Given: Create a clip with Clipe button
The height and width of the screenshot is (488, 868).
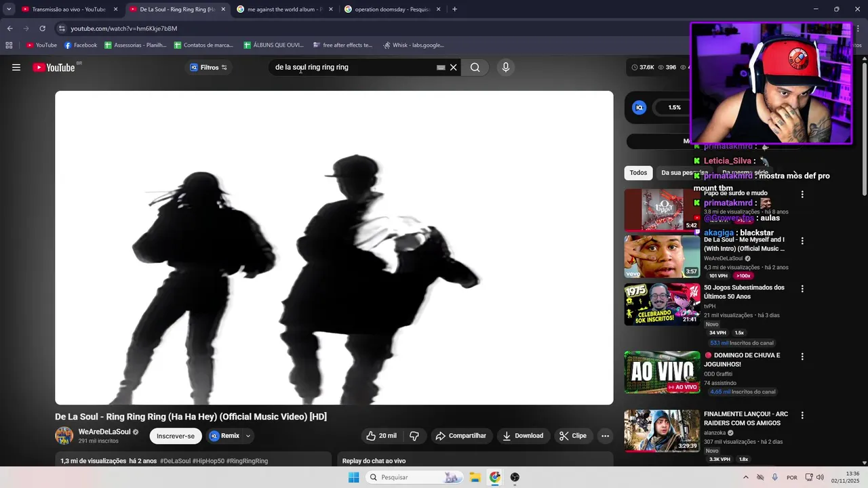Looking at the screenshot, I should [x=573, y=436].
